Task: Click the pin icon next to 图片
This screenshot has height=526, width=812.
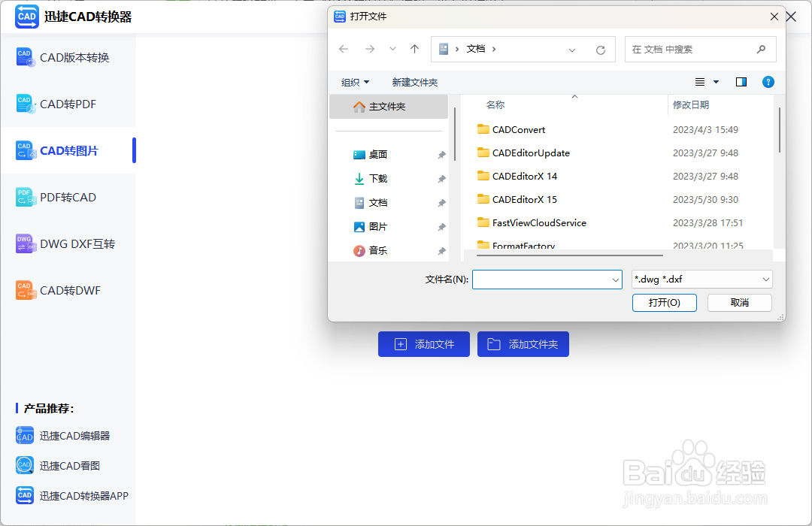Action: [x=441, y=227]
